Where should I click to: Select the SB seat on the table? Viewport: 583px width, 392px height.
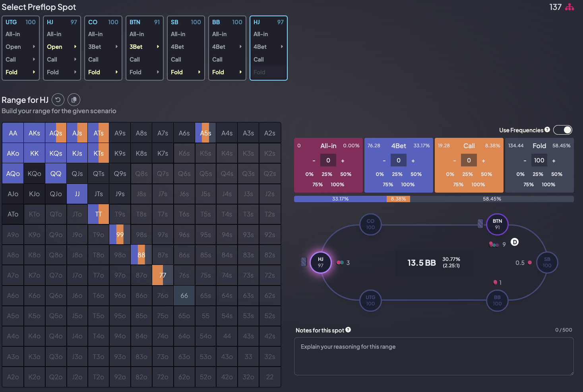[547, 262]
